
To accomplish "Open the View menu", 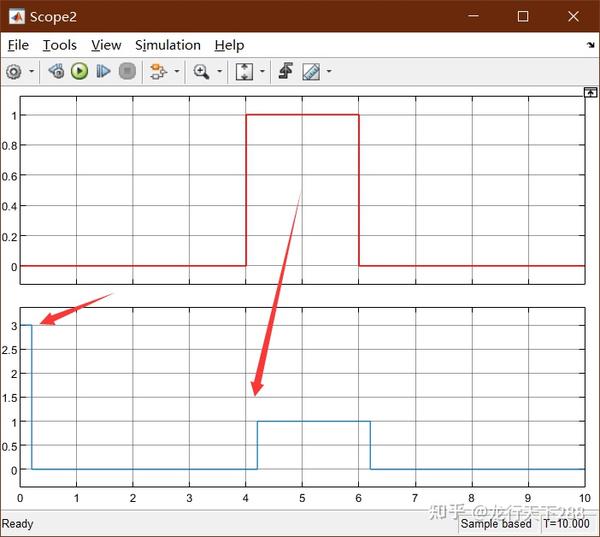I will [106, 45].
